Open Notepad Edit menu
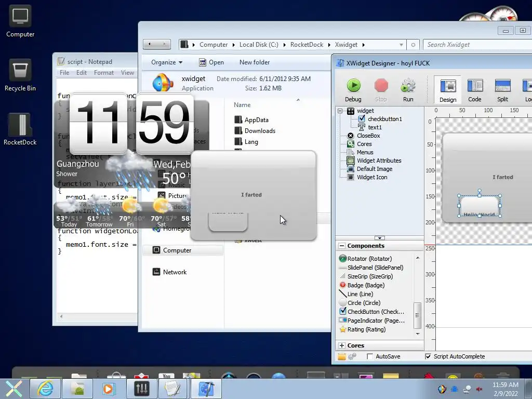Viewport: 532px width, 399px height. 82,73
